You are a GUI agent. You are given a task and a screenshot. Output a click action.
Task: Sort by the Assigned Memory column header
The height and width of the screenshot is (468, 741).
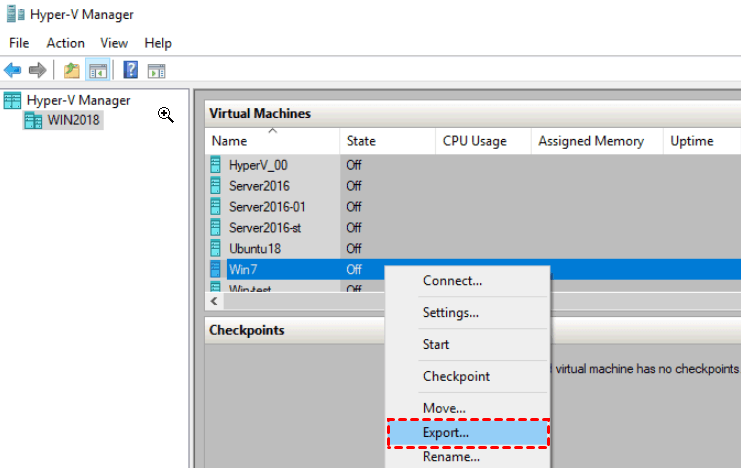pyautogui.click(x=597, y=141)
